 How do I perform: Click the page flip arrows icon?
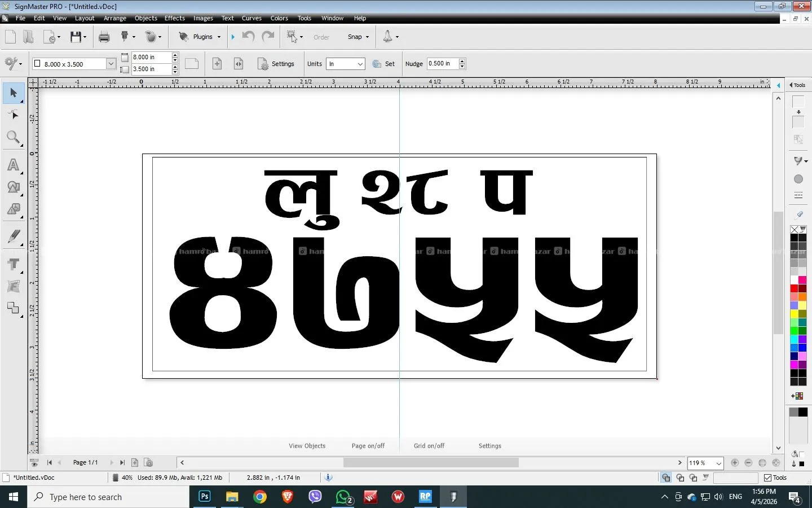pyautogui.click(x=239, y=64)
